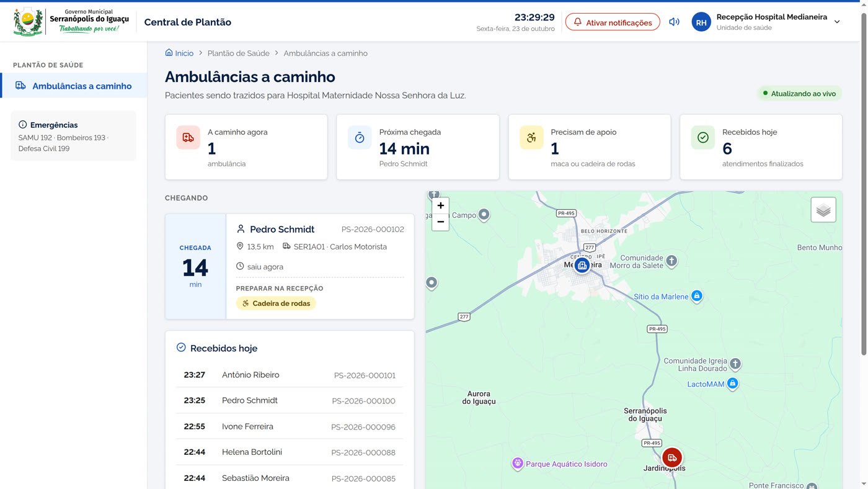Click patient name Pedro Schmidt in arrival card
868x489 pixels.
tap(282, 229)
